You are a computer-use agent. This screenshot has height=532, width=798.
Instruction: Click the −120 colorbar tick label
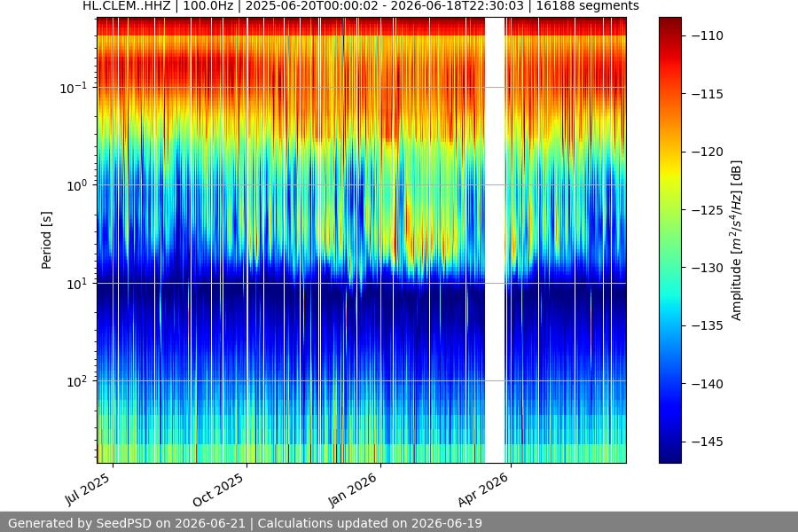coord(707,152)
